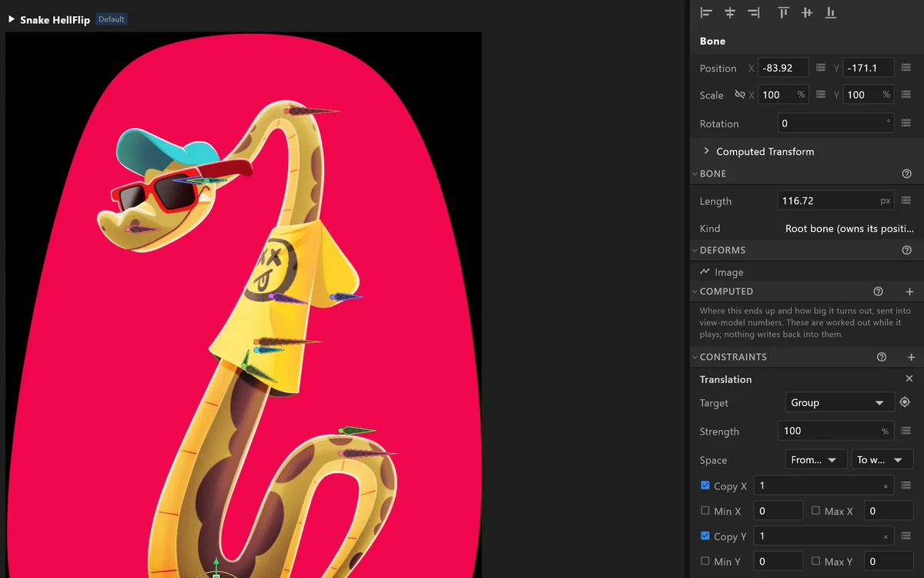Open the Target Group dropdown
924x578 pixels.
(839, 402)
